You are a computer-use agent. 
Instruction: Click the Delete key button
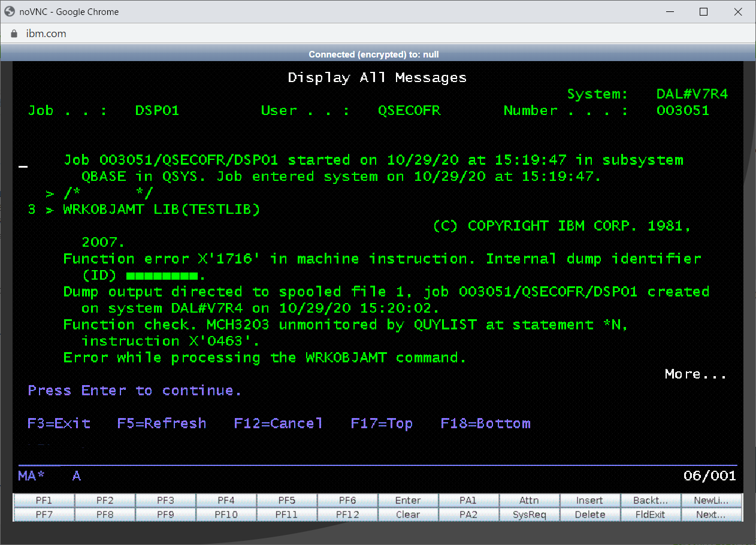(590, 514)
